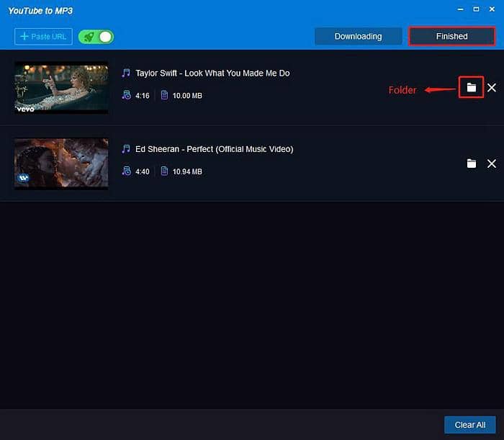The image size is (504, 440).
Task: Click the Clear All button
Action: pyautogui.click(x=470, y=425)
